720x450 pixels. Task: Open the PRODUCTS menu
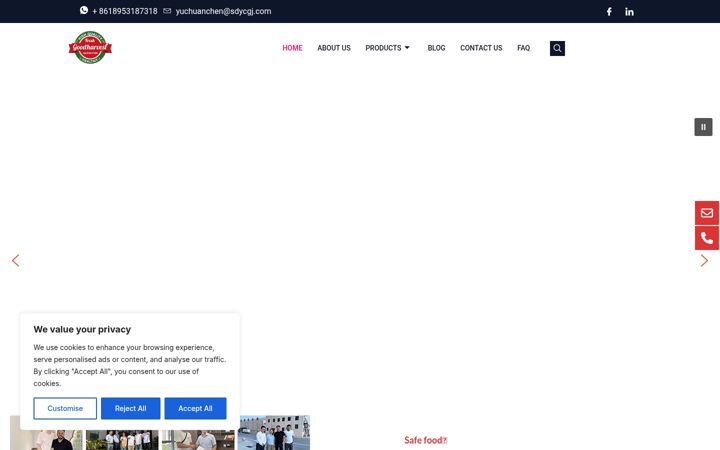383,48
